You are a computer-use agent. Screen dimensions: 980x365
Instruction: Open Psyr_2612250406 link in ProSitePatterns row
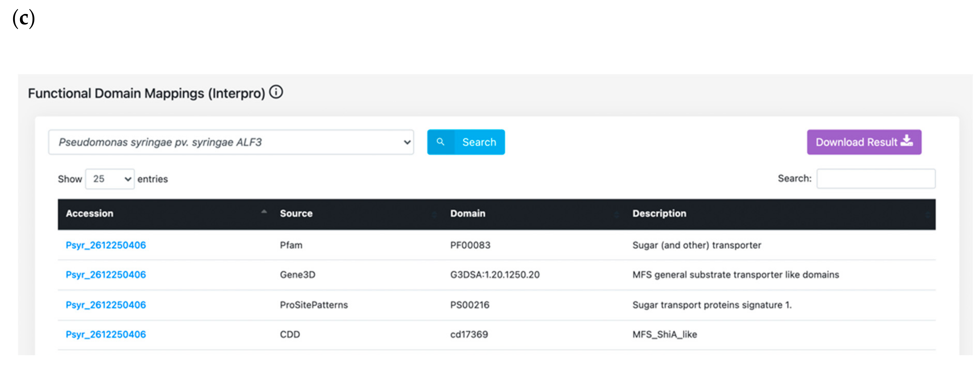(106, 305)
